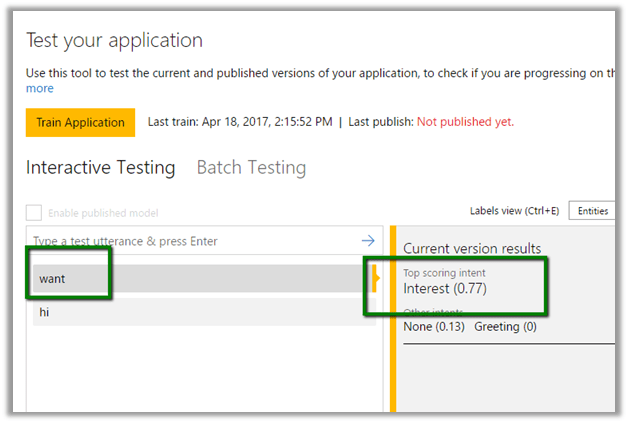
Task: Switch to the Batch Testing tab
Action: [x=251, y=168]
